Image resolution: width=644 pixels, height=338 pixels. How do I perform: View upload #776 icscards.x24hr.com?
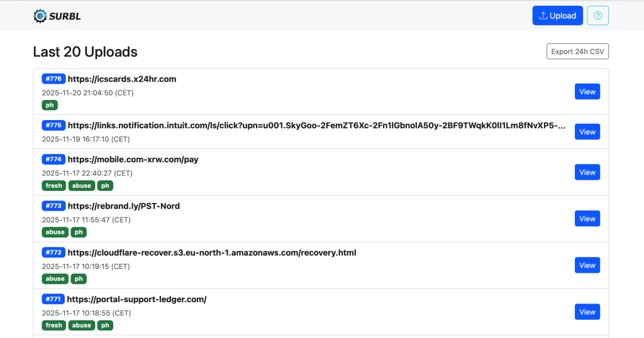pyautogui.click(x=587, y=92)
